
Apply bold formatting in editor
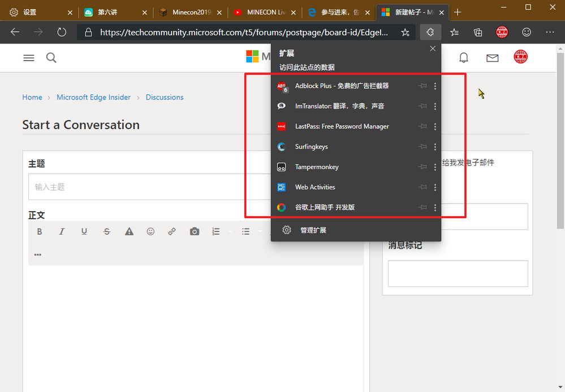[x=40, y=232]
